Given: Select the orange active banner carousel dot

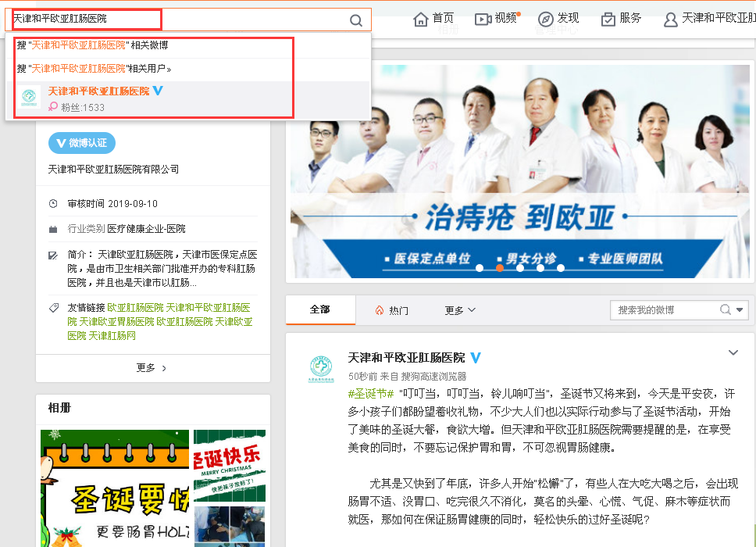Looking at the screenshot, I should click(x=500, y=268).
